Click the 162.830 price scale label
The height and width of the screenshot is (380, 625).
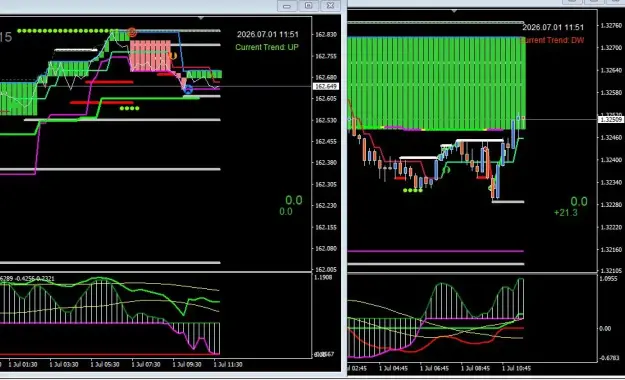(326, 35)
